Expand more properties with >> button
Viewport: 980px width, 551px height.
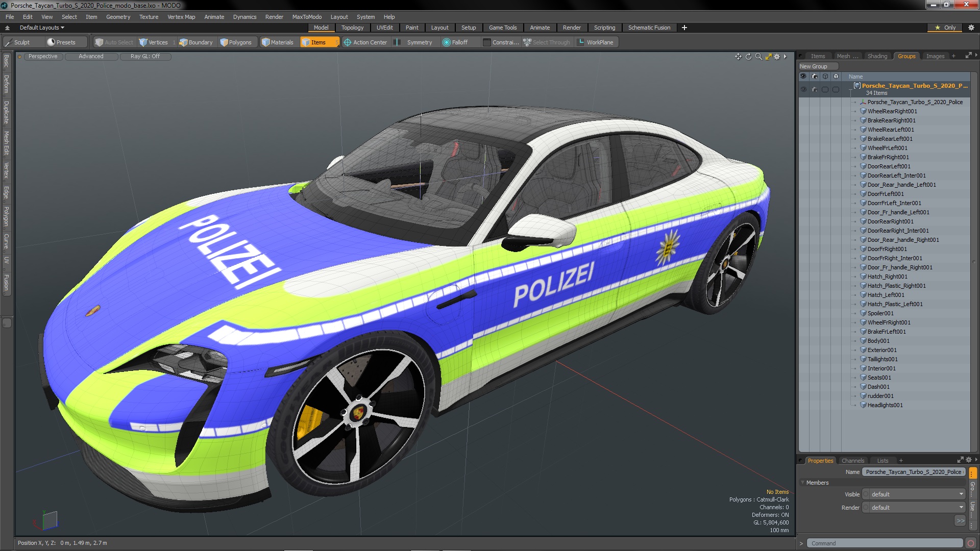pos(960,521)
